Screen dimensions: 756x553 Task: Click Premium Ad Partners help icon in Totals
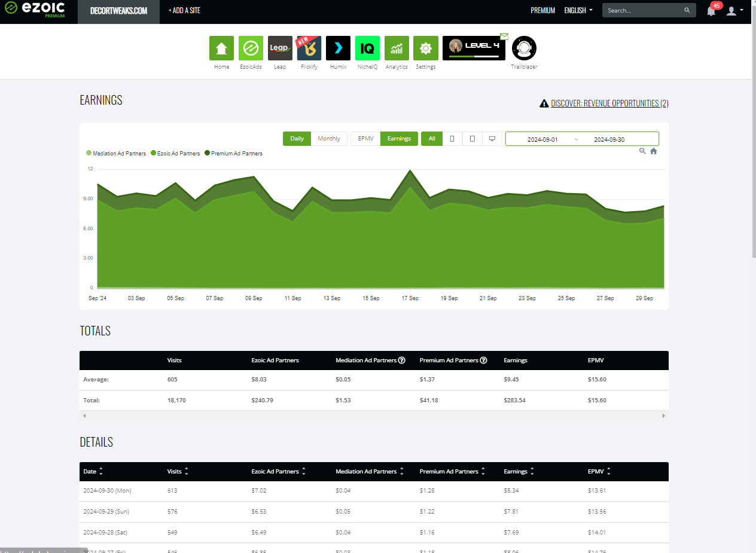483,360
